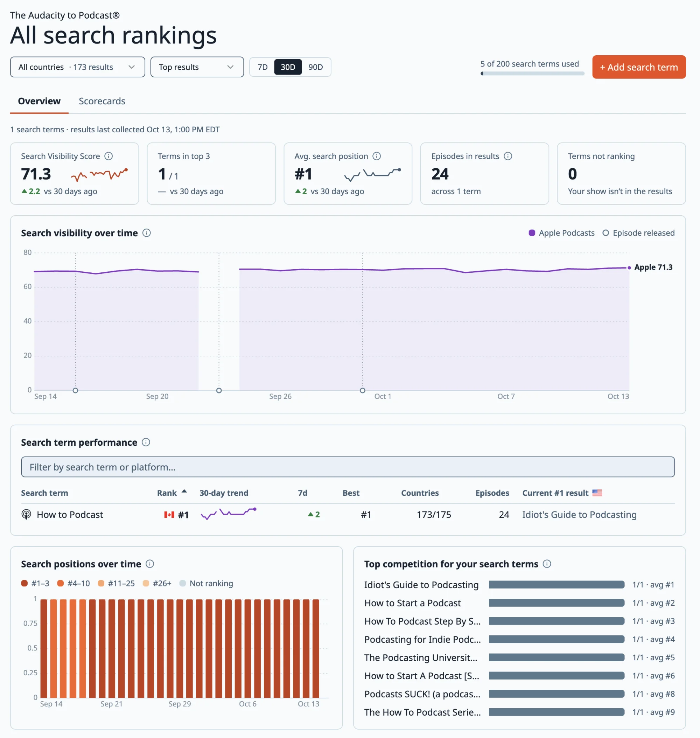Click the Canada flag next to rank #1
Viewport: 700px width, 738px height.
(x=169, y=515)
